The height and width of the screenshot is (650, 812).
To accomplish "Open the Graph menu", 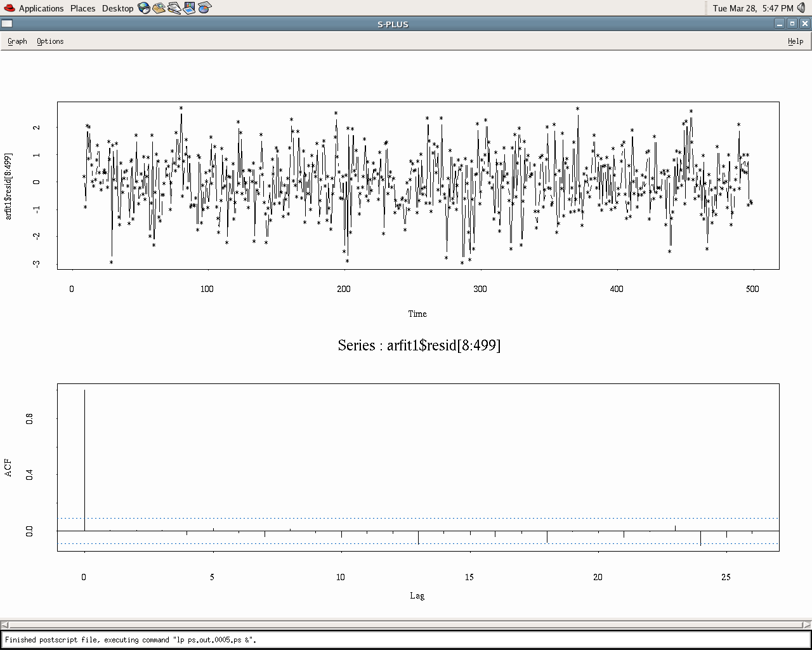I will (x=17, y=41).
